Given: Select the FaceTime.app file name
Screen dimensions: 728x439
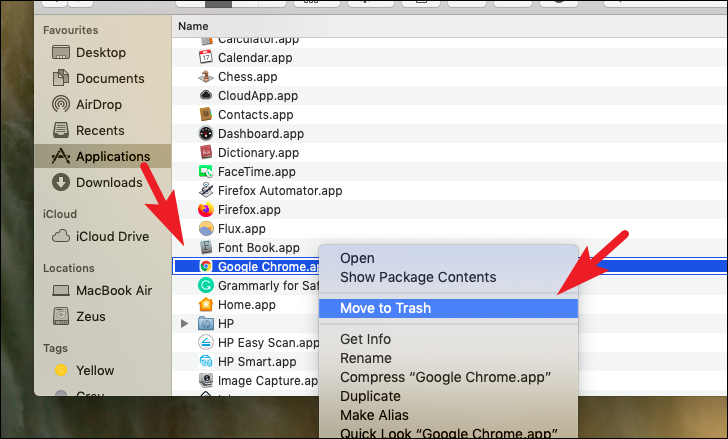Looking at the screenshot, I should (257, 172).
